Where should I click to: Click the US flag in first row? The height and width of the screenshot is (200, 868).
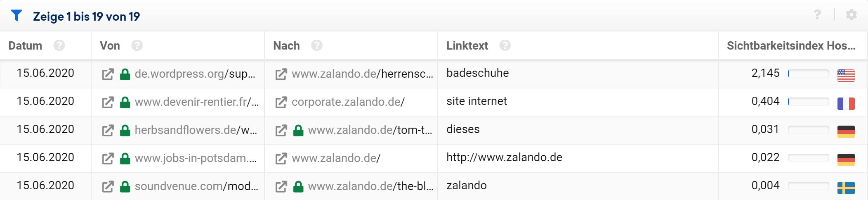[846, 75]
